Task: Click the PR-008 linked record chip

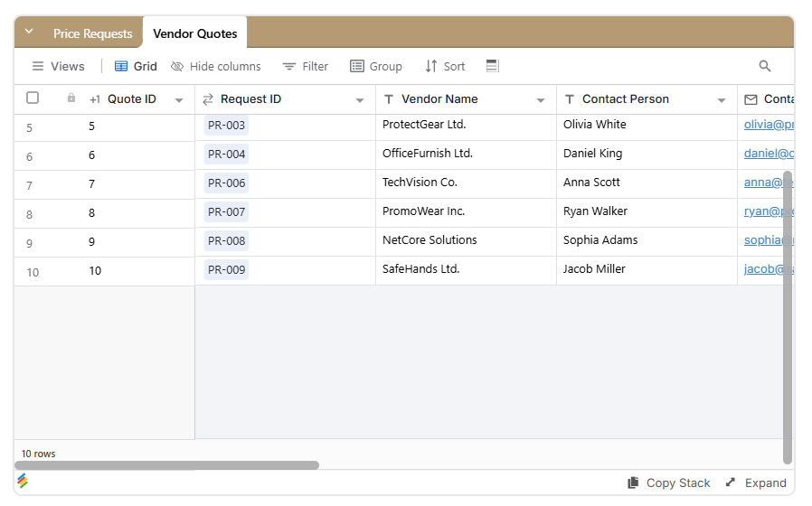Action: 226,241
